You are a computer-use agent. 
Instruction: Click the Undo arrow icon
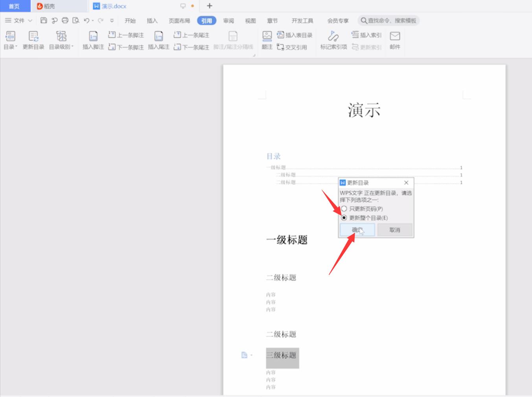pyautogui.click(x=87, y=20)
